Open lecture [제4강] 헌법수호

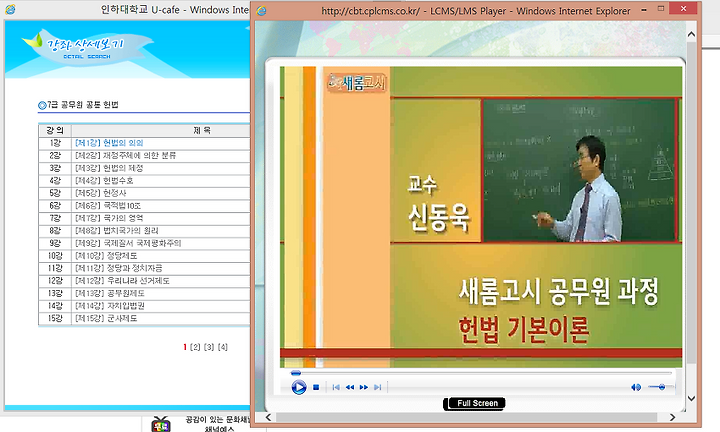click(104, 180)
